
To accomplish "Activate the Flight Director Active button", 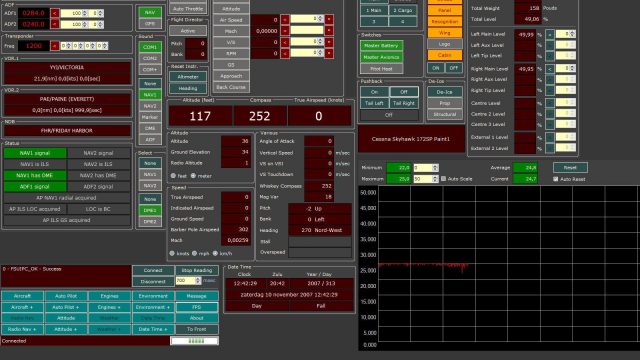I will 188,31.
